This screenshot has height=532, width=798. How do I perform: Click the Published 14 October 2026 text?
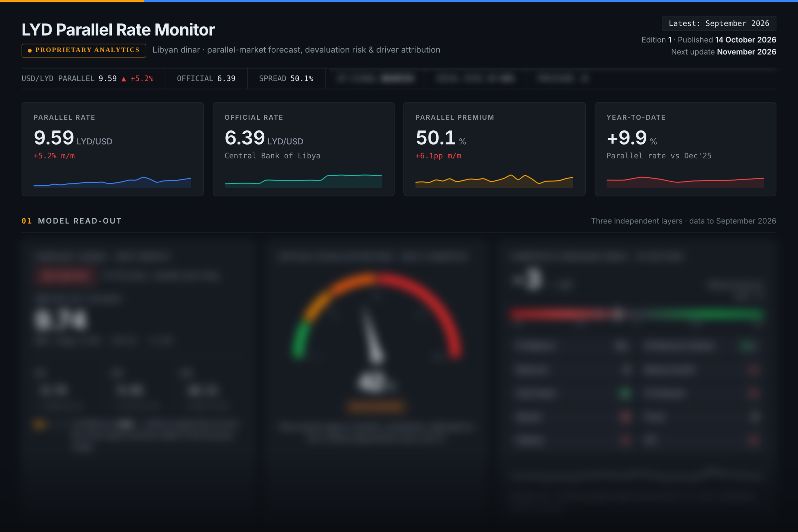[727, 40]
